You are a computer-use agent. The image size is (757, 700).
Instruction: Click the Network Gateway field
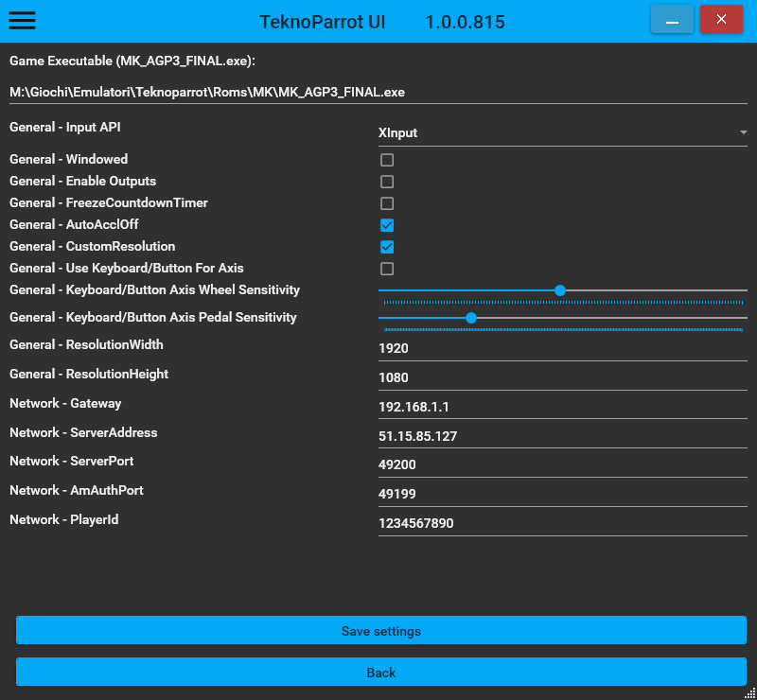[x=563, y=407]
